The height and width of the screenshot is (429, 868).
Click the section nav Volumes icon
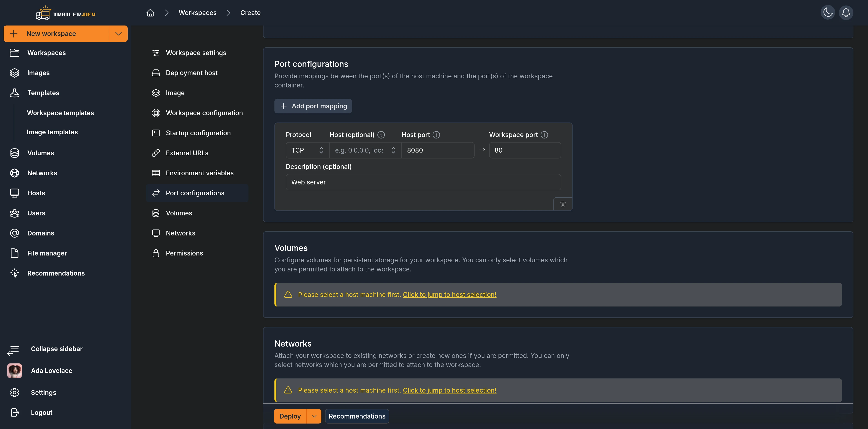[156, 213]
